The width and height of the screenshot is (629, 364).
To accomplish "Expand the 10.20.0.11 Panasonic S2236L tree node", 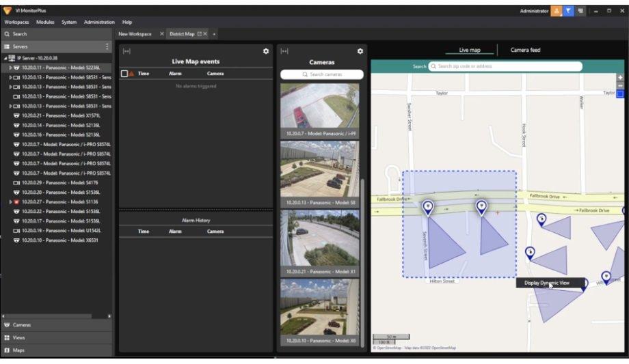I will point(10,68).
